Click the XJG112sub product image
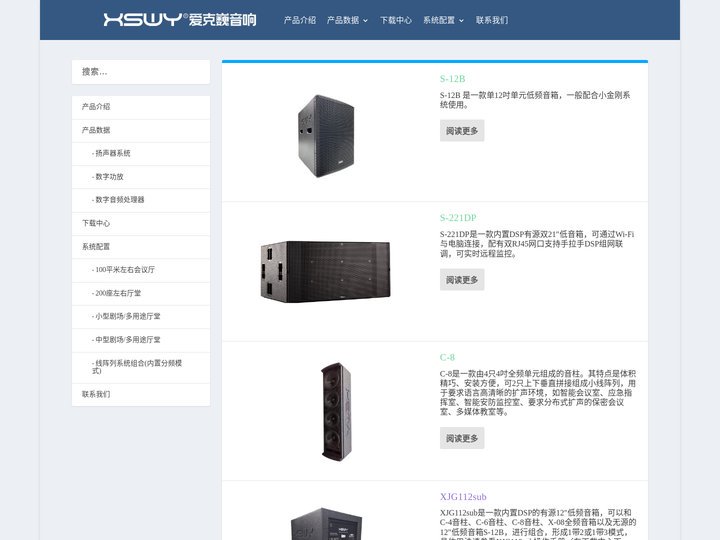The image size is (720, 540). (x=326, y=524)
